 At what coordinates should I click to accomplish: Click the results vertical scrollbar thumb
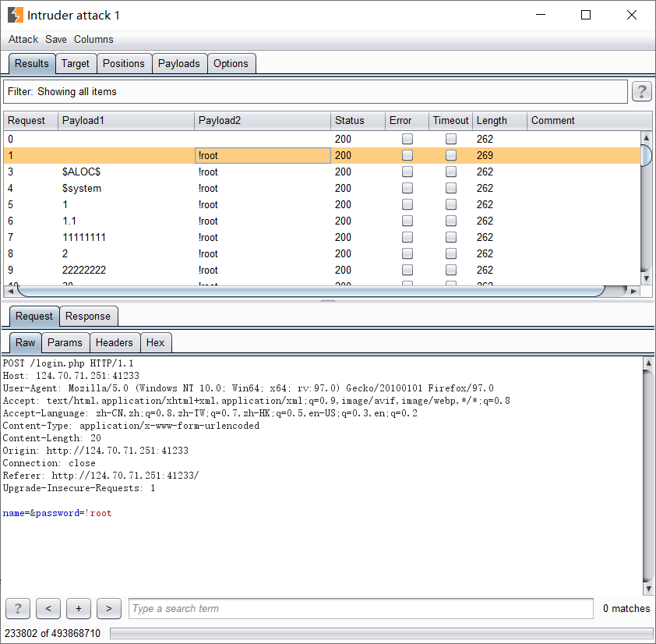[x=647, y=155]
